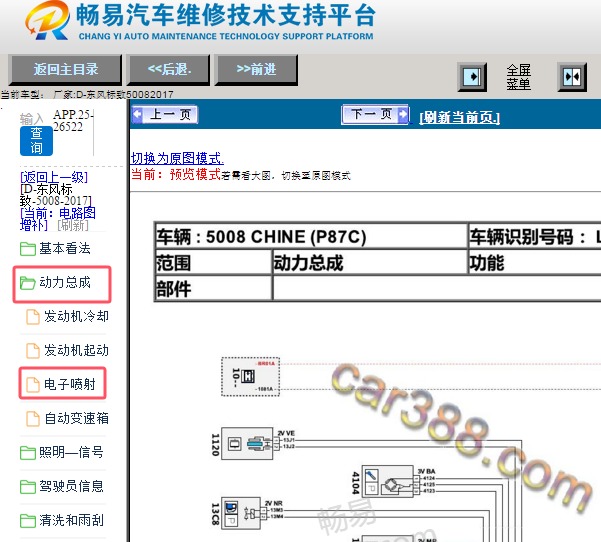Open the 全屏菜单 fullscreen menu link
The image size is (601, 542).
point(518,77)
